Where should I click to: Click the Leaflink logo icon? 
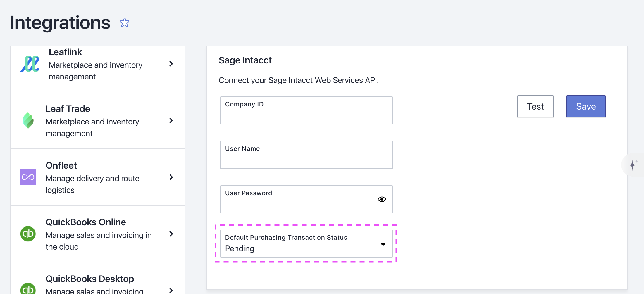click(x=30, y=64)
